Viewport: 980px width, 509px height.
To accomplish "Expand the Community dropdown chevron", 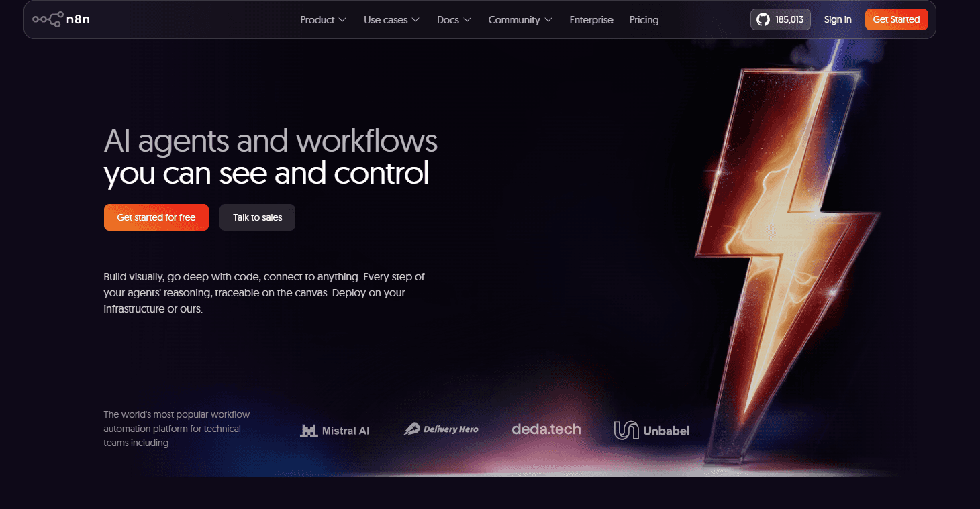I will pos(548,20).
